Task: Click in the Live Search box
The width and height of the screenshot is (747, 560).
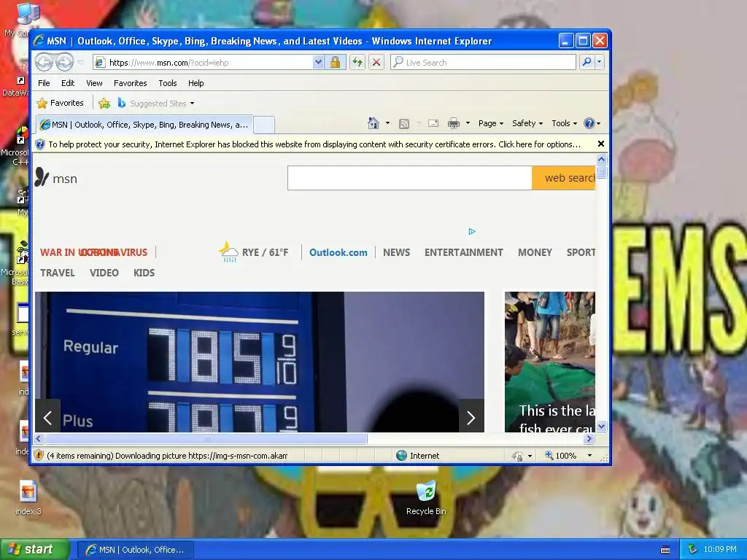Action: point(483,63)
